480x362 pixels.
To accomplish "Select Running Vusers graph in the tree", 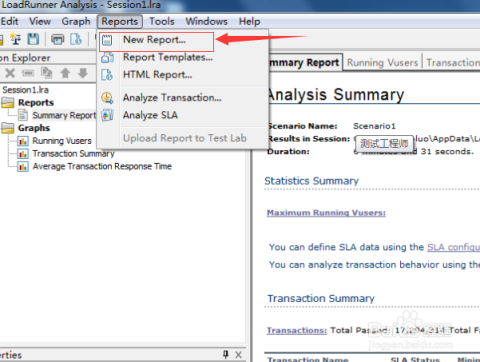I will pyautogui.click(x=62, y=141).
